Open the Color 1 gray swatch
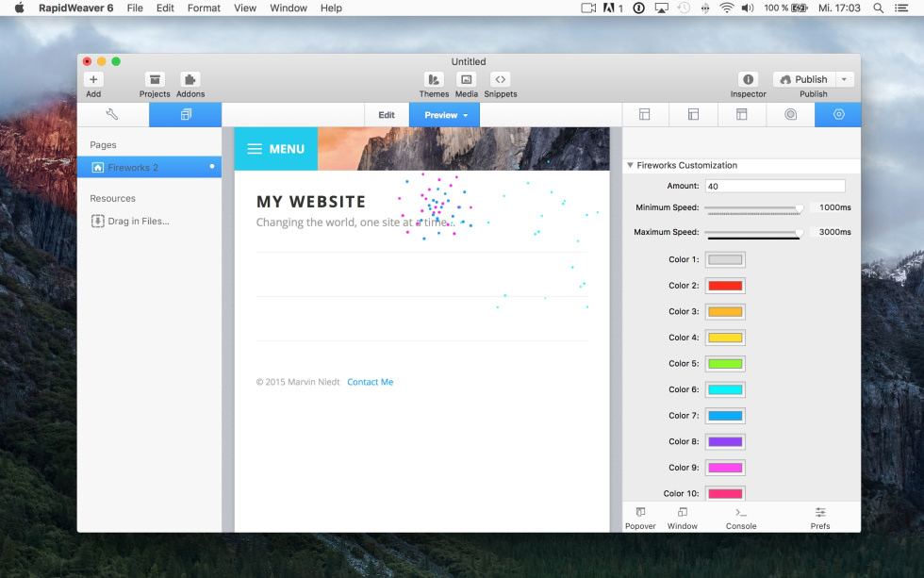 [x=725, y=260]
